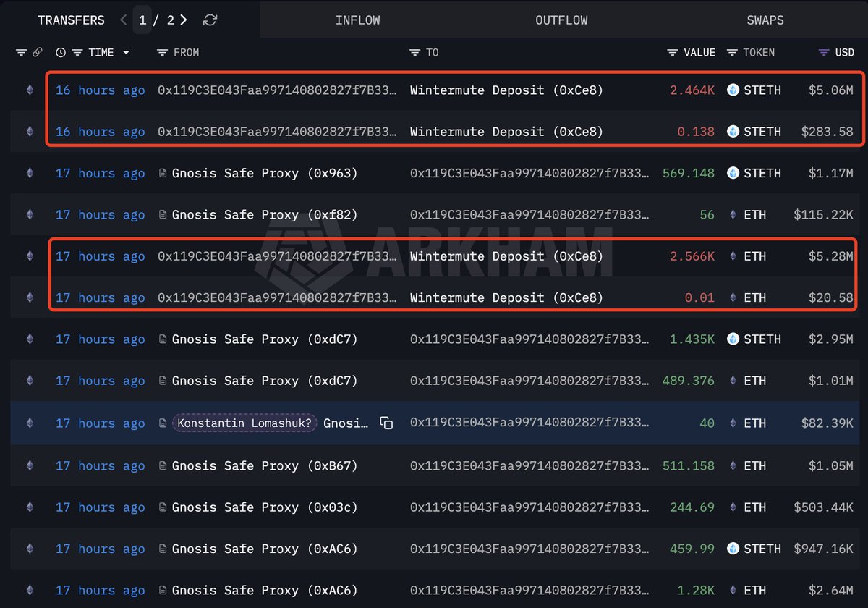Open the filter icon left of the link icon

(x=21, y=53)
